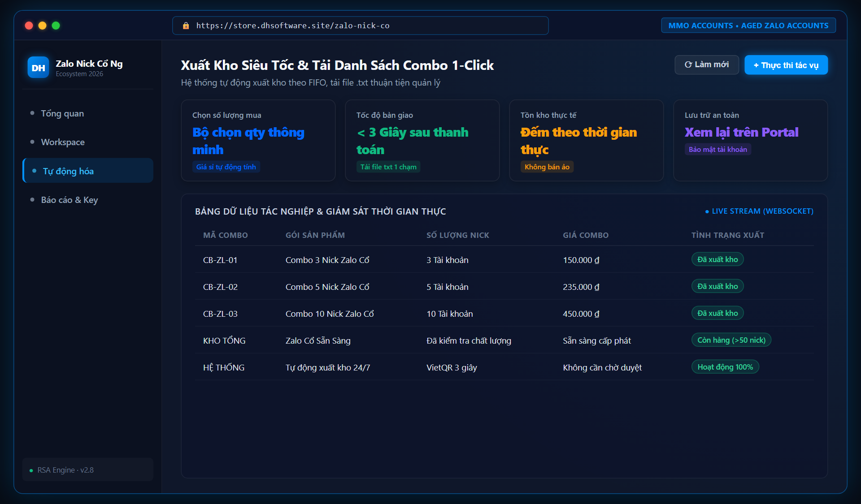Select the CB-ZL-02 combo code
This screenshot has width=861, height=504.
[220, 287]
